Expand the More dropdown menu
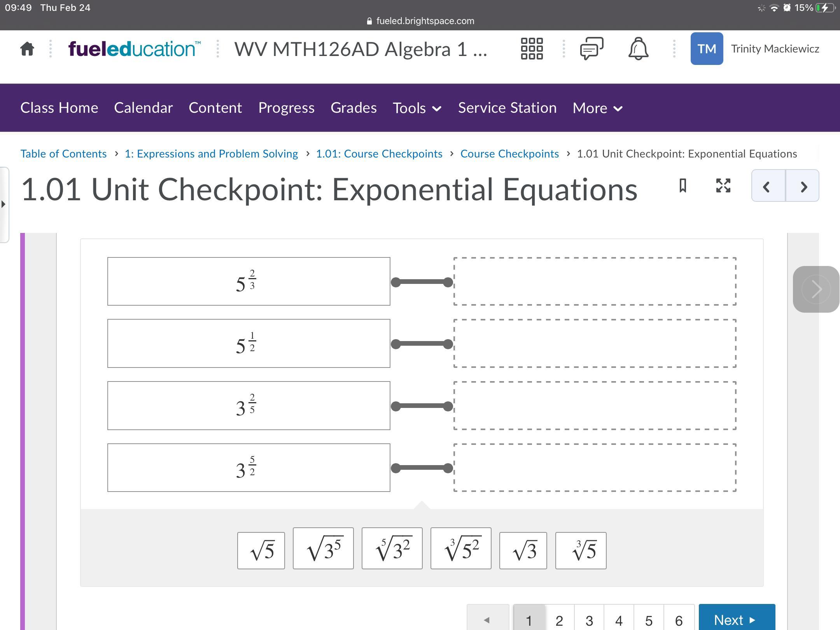The image size is (840, 630). (x=598, y=108)
